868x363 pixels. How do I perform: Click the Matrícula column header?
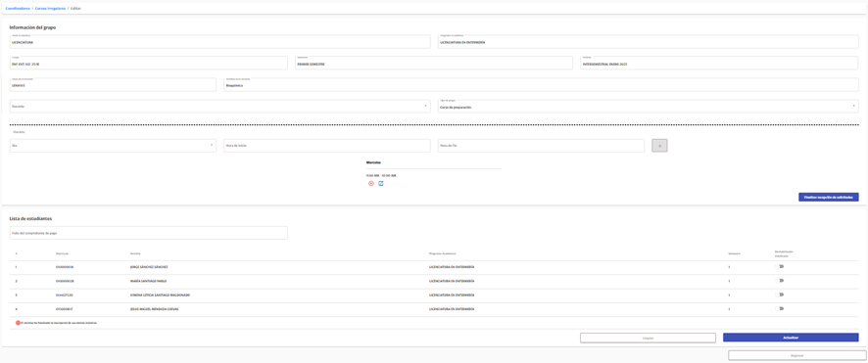tap(62, 253)
